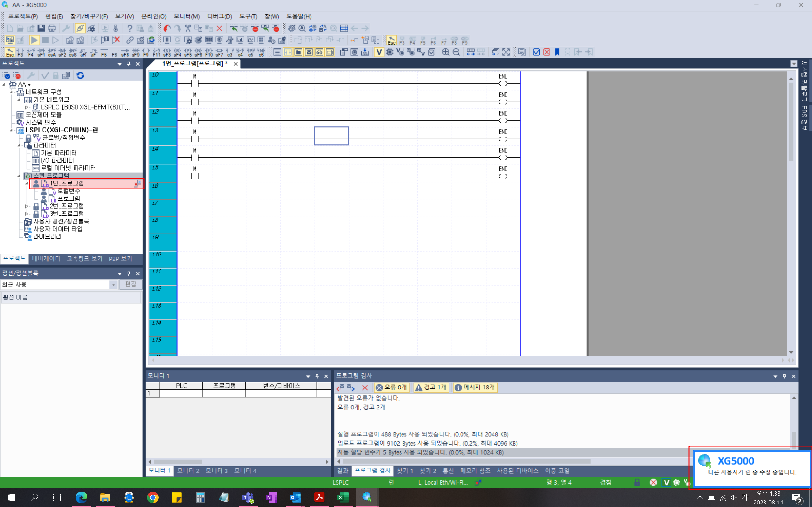Click the refresh icon in project panel toolbar

pyautogui.click(x=80, y=75)
